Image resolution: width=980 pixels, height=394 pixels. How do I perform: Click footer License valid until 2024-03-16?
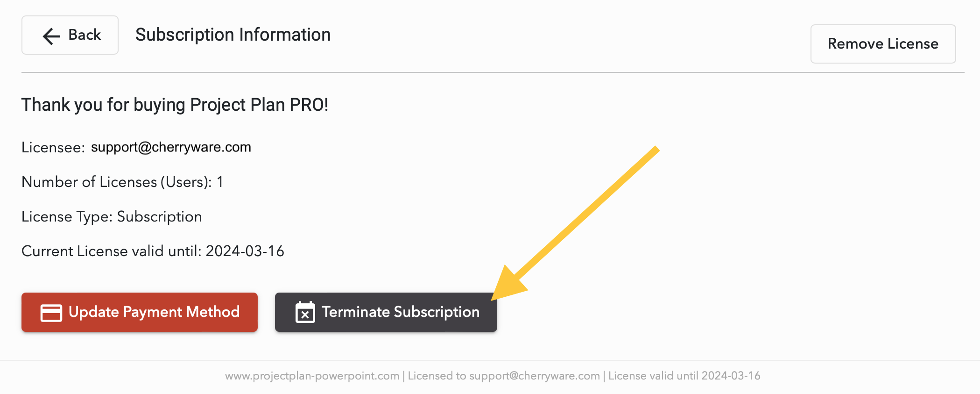[x=684, y=376]
